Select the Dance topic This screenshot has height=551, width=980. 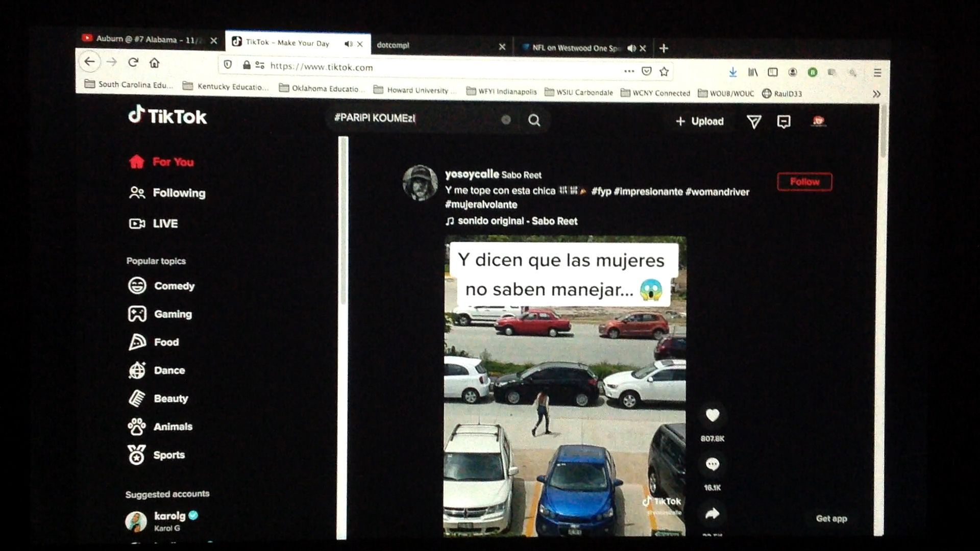pyautogui.click(x=156, y=370)
